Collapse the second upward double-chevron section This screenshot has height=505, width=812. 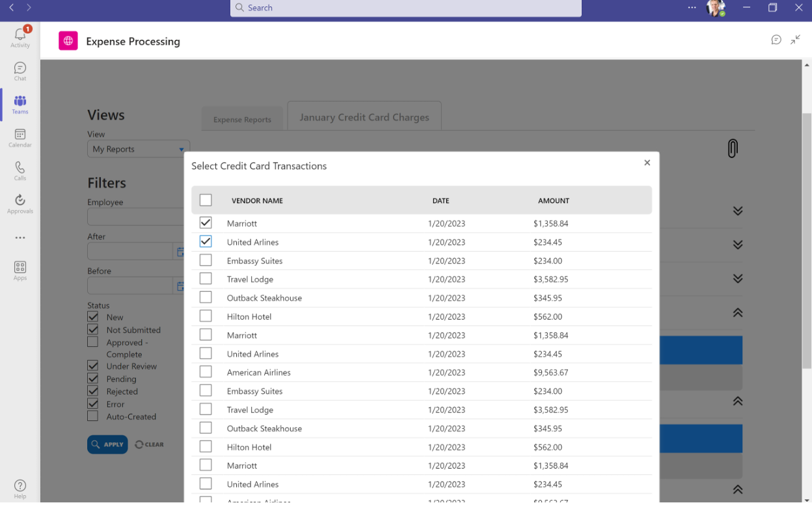(x=737, y=401)
